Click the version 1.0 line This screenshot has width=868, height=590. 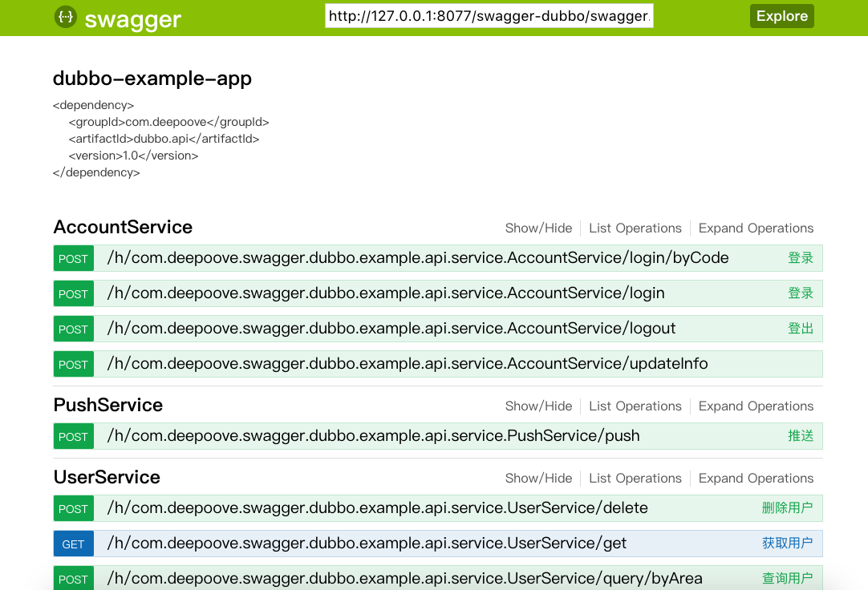(x=133, y=156)
